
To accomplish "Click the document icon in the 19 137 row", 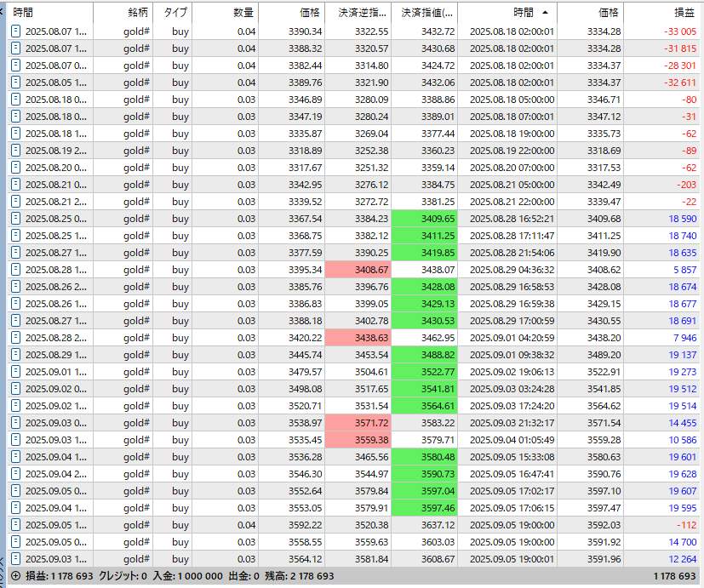I will point(15,355).
